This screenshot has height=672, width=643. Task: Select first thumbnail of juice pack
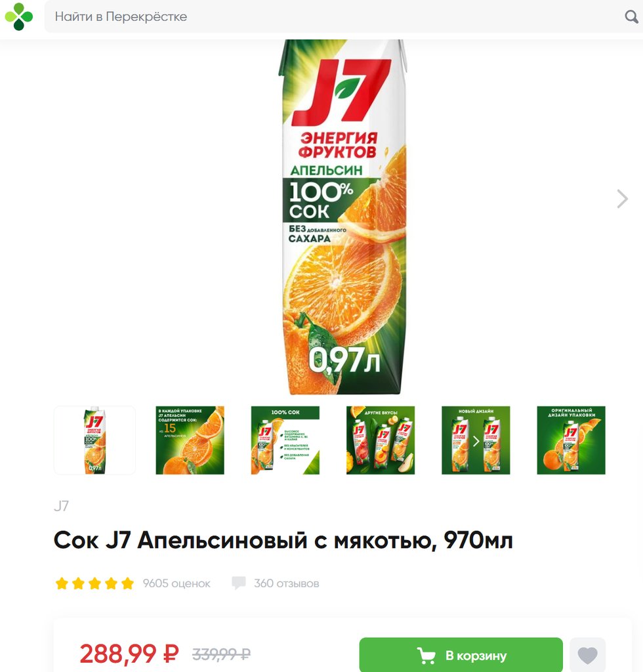94,440
